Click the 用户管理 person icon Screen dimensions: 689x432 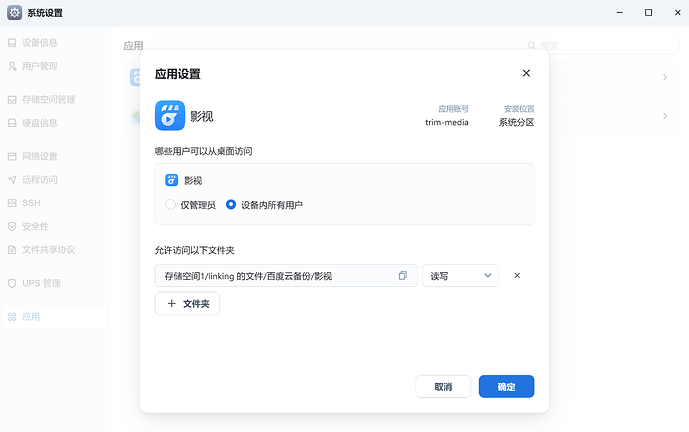point(12,66)
